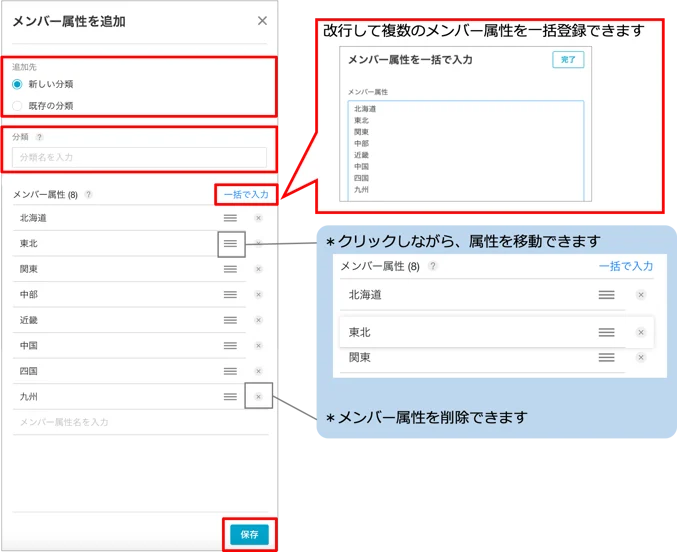Image resolution: width=677 pixels, height=552 pixels.
Task: Grab the 関東 handle in the blue example panel
Action: (607, 357)
